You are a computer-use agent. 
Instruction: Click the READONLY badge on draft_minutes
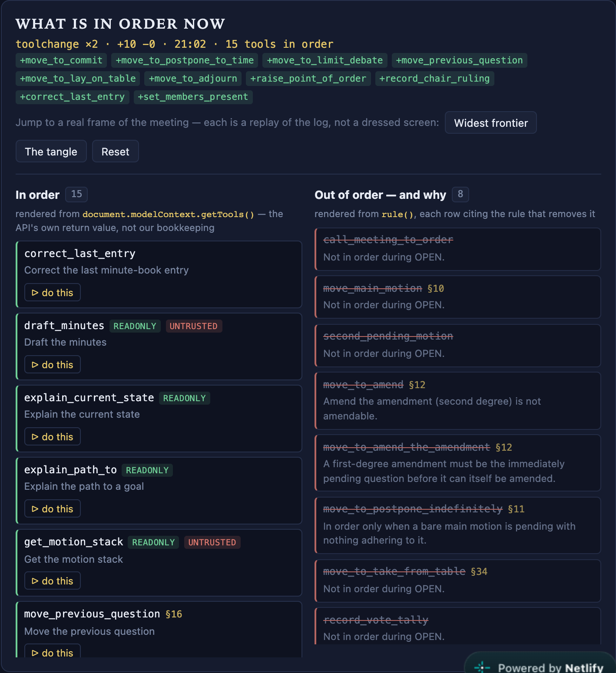point(135,326)
